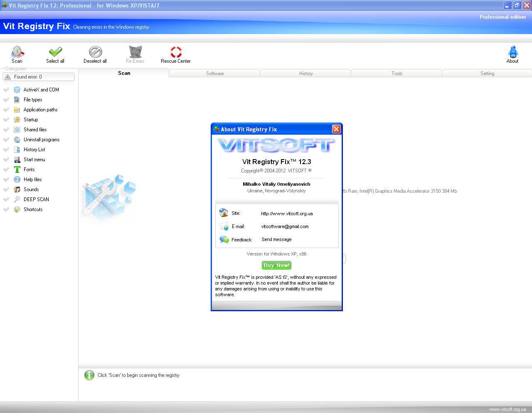532x413 pixels.
Task: Open the Rescue Center lifebuoy icon
Action: pos(176,52)
